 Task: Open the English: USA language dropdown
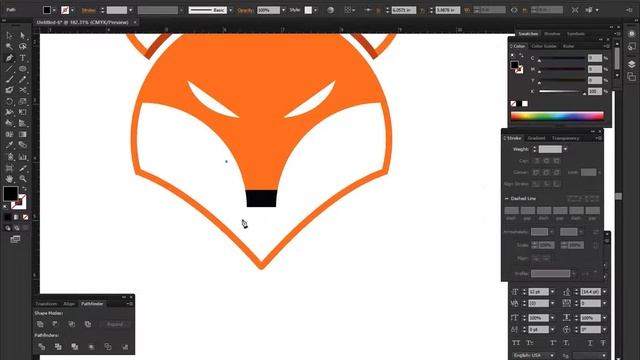[552, 356]
